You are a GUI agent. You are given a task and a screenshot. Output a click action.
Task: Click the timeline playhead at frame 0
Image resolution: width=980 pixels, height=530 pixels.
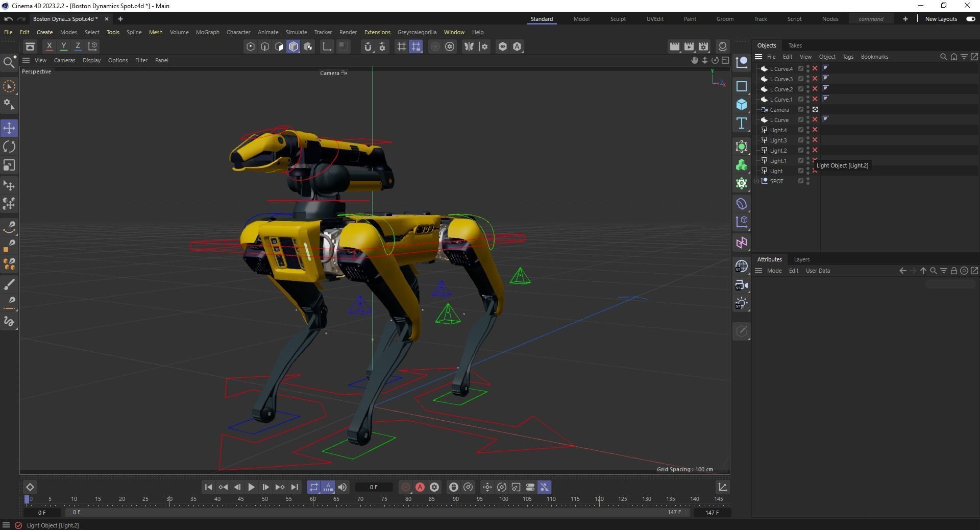pyautogui.click(x=27, y=499)
